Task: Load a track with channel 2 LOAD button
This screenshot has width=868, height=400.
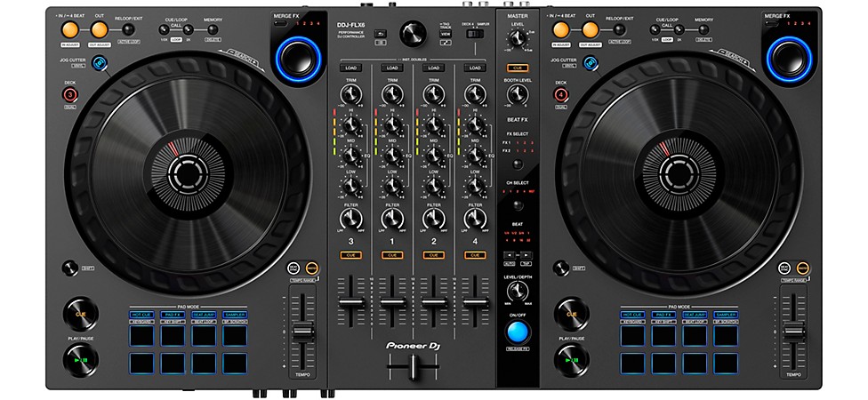Action: pyautogui.click(x=434, y=68)
